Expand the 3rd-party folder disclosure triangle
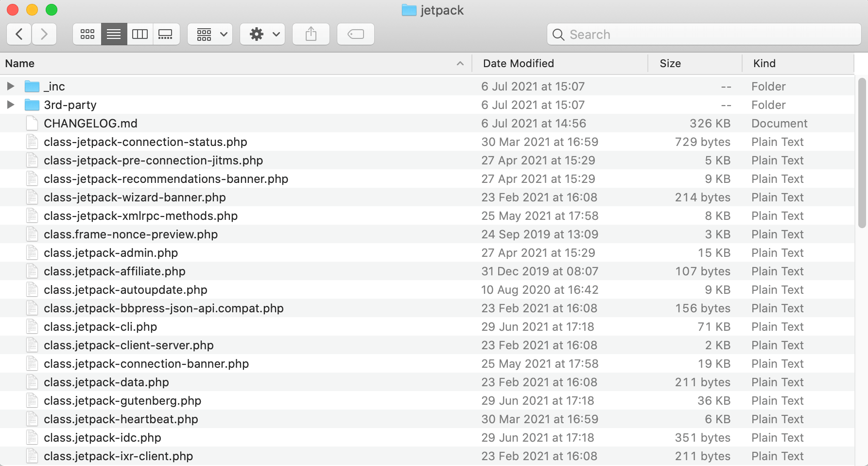 (10, 105)
